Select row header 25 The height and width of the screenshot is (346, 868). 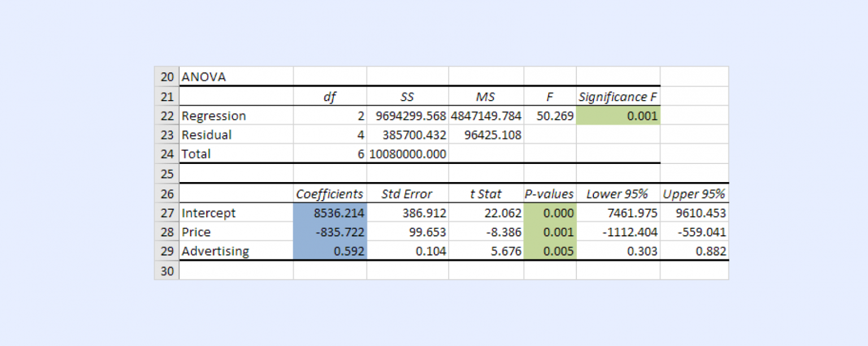[167, 174]
